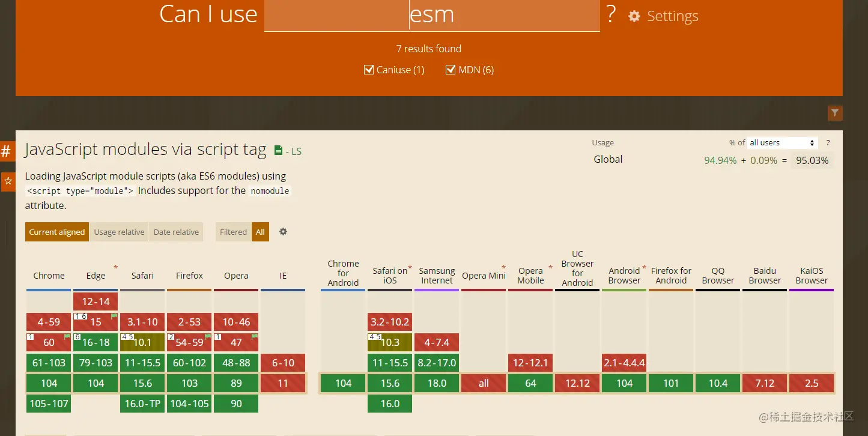Screen dimensions: 868x436
Task: Click the filter funnel icon
Action: tap(835, 113)
